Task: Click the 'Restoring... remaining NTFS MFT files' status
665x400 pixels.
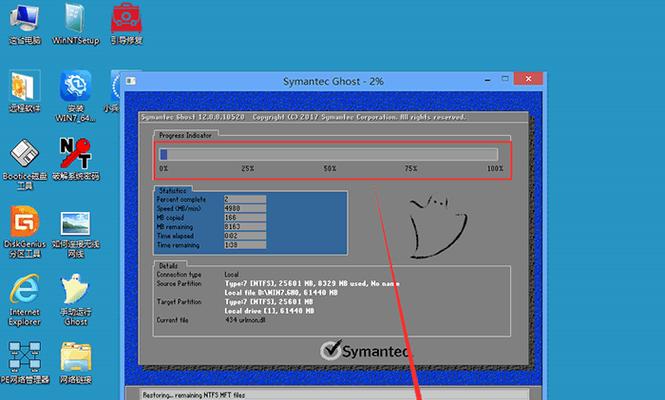Action: point(194,395)
